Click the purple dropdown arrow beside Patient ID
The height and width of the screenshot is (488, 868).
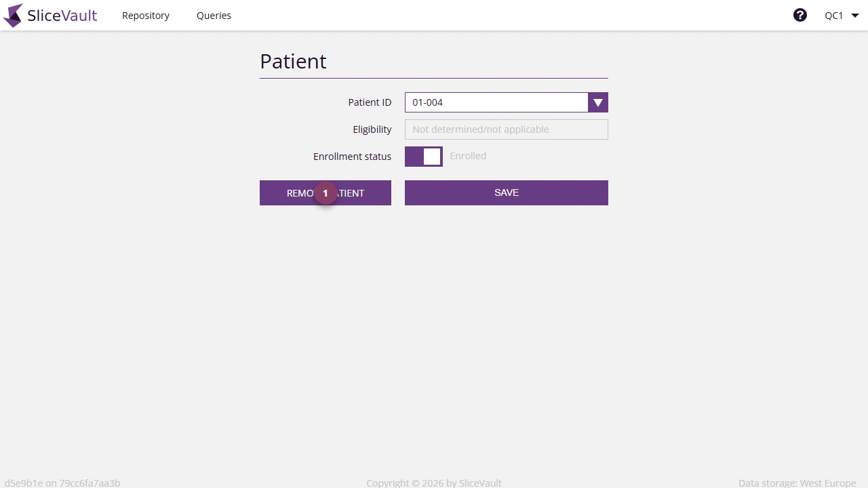tap(597, 102)
